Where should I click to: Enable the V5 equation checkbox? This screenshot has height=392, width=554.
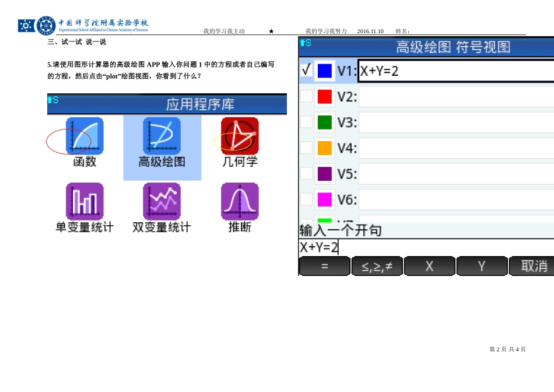click(306, 173)
